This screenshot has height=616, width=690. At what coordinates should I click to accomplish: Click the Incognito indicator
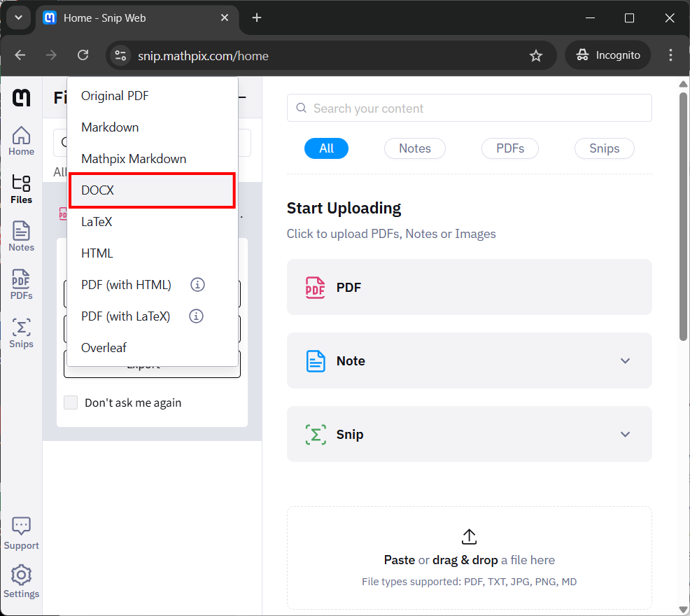[x=607, y=55]
